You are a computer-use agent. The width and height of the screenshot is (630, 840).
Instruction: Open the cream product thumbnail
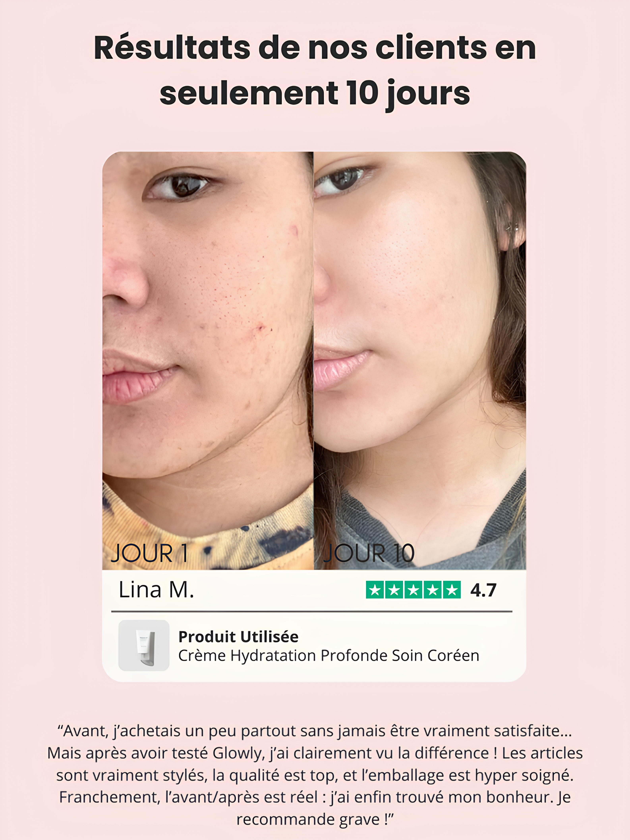point(144,645)
